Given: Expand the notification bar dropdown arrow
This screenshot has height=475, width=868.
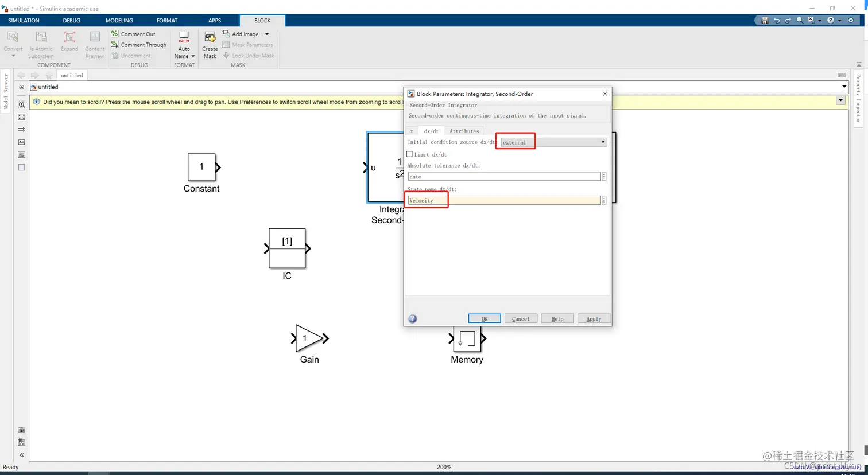Looking at the screenshot, I should pos(840,100).
